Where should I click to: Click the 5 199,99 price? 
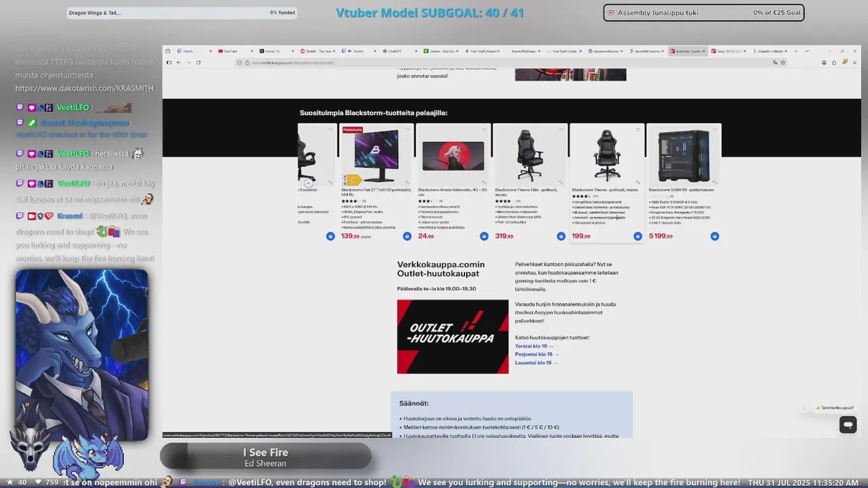(x=660, y=236)
